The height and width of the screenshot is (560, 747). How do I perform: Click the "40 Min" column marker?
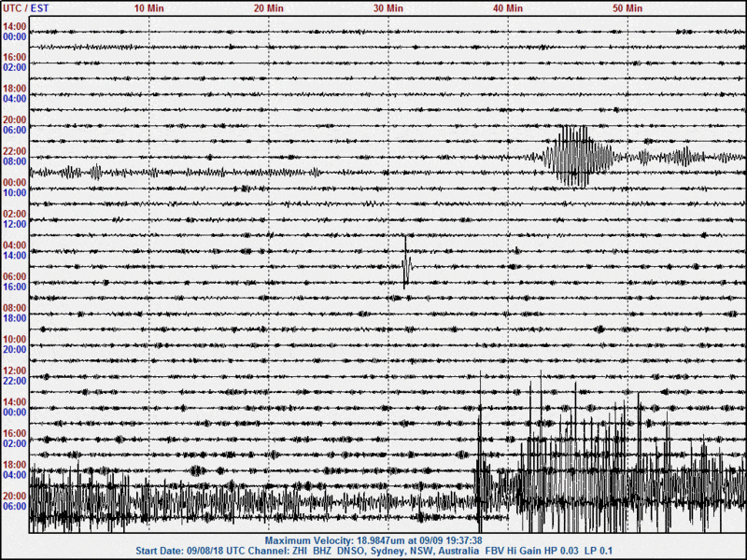click(507, 8)
